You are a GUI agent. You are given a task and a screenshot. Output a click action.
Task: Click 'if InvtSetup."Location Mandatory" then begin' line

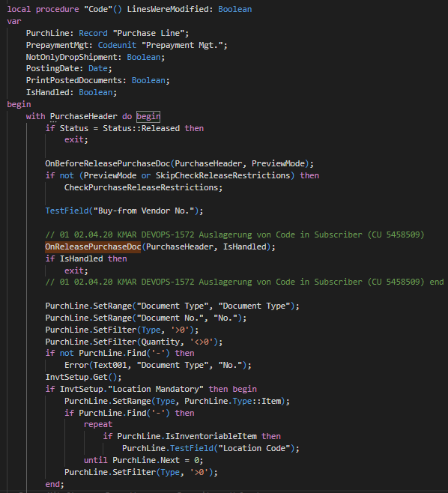pyautogui.click(x=151, y=389)
